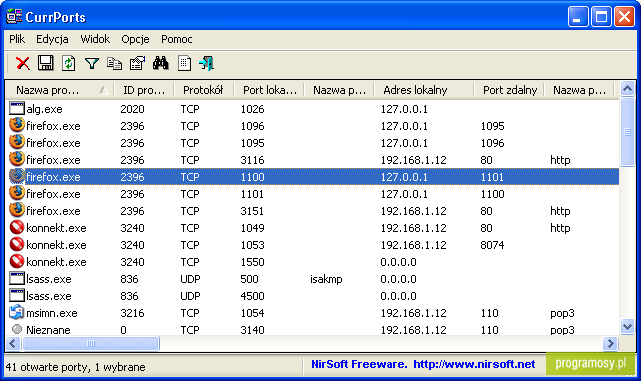Sort by Adres lokalny column header
The image size is (641, 381).
pyautogui.click(x=424, y=90)
